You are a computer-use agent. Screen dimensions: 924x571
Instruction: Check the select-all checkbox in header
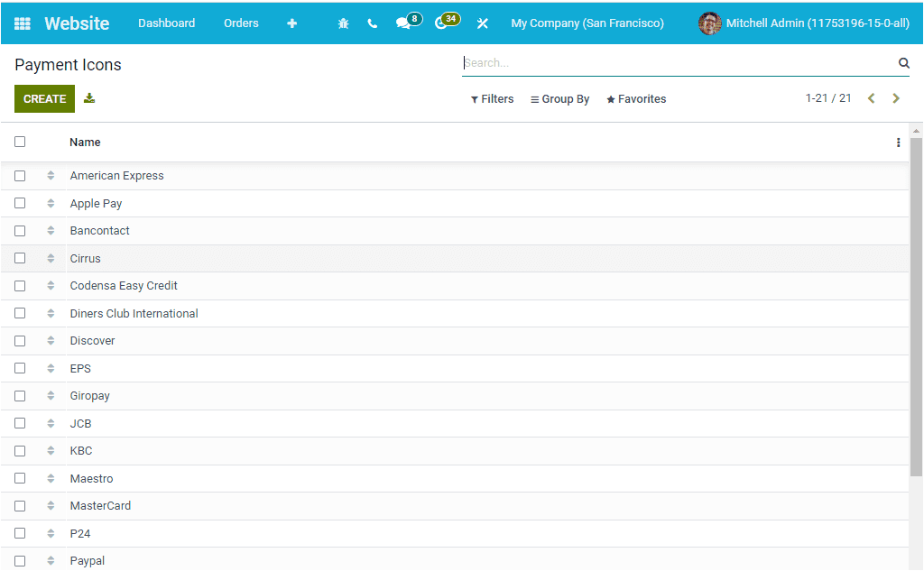click(x=19, y=142)
